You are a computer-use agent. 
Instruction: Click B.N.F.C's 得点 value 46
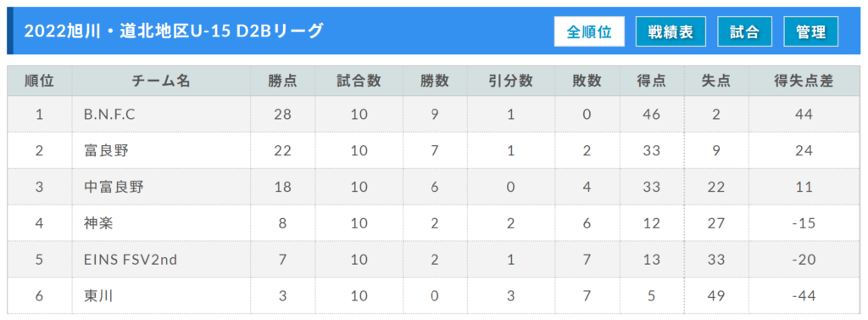652,115
